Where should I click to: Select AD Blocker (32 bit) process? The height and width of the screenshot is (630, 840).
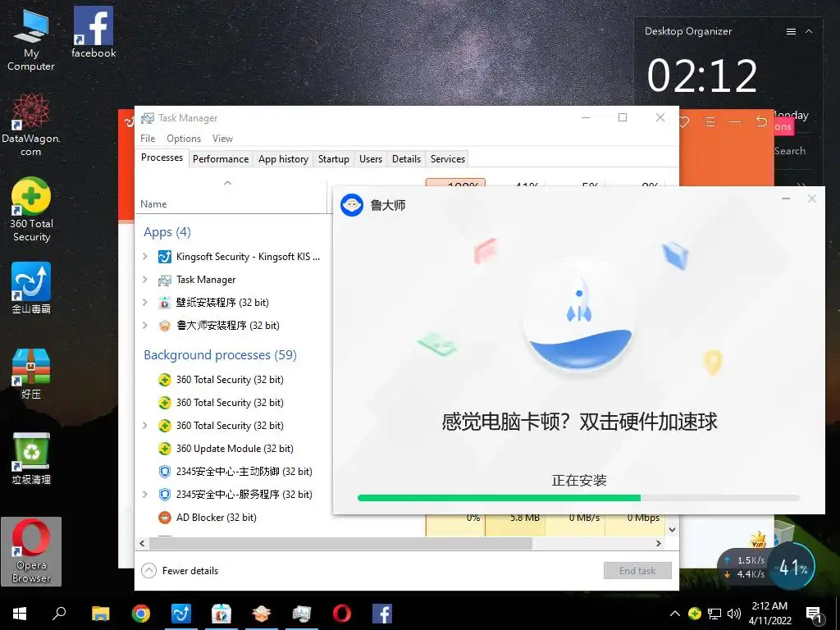coord(217,518)
